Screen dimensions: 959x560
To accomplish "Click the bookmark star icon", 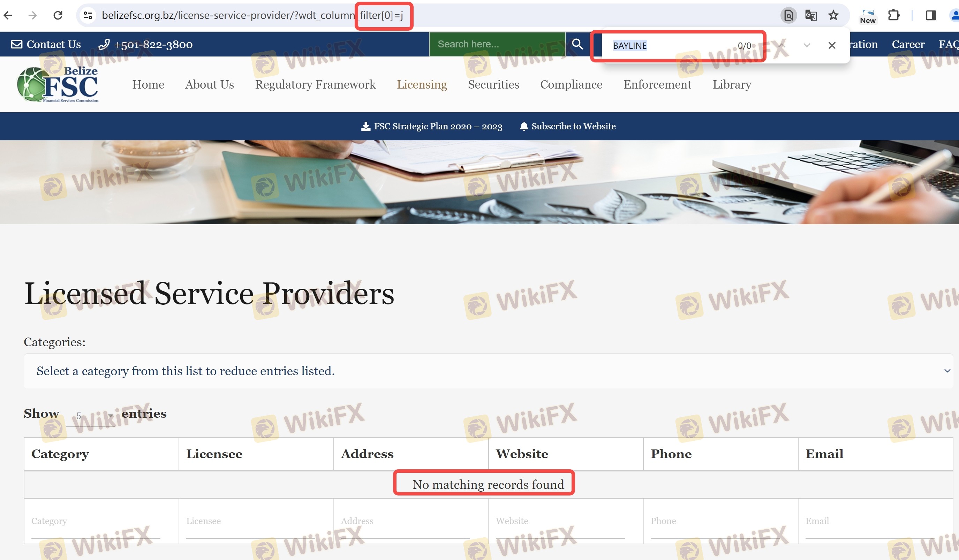I will coord(833,15).
